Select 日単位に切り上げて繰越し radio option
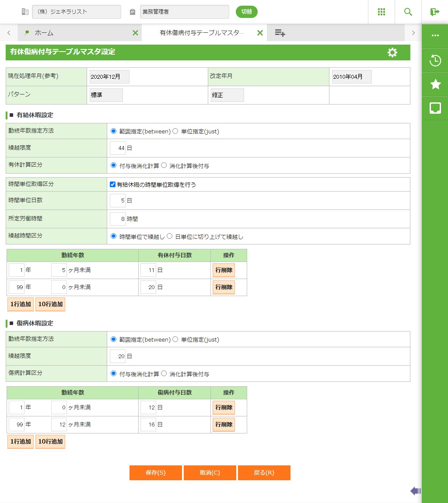 click(x=170, y=236)
